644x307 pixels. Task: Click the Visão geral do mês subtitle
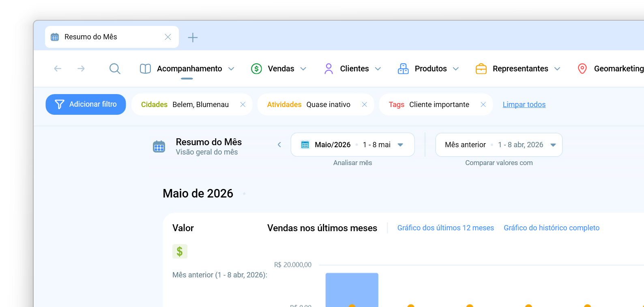[207, 152]
